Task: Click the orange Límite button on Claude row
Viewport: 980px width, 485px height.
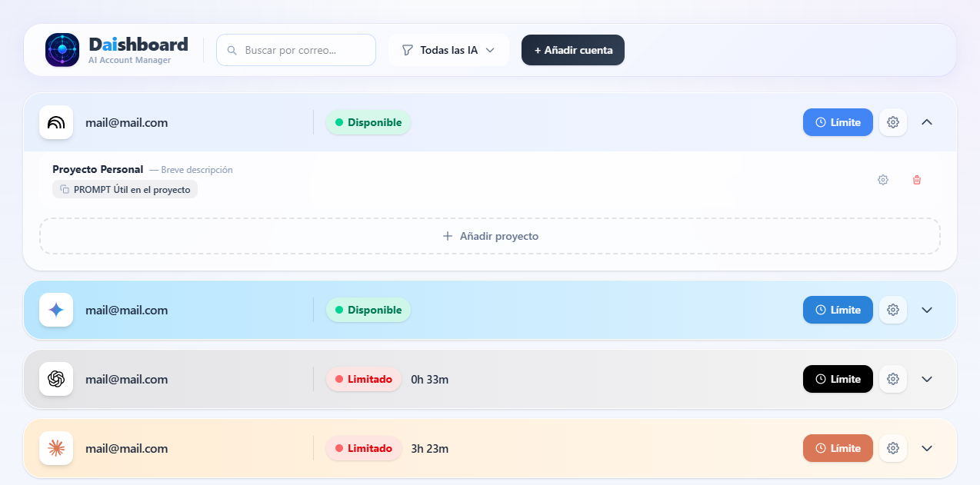Action: click(x=838, y=448)
